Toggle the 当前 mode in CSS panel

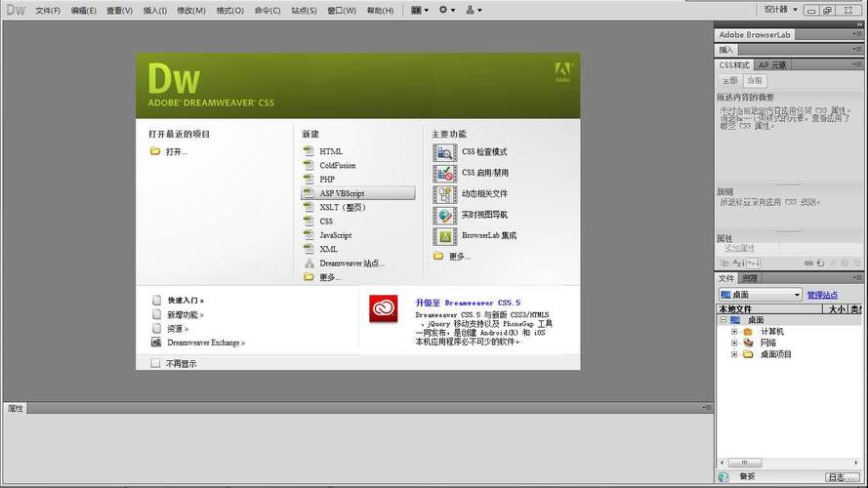[755, 81]
